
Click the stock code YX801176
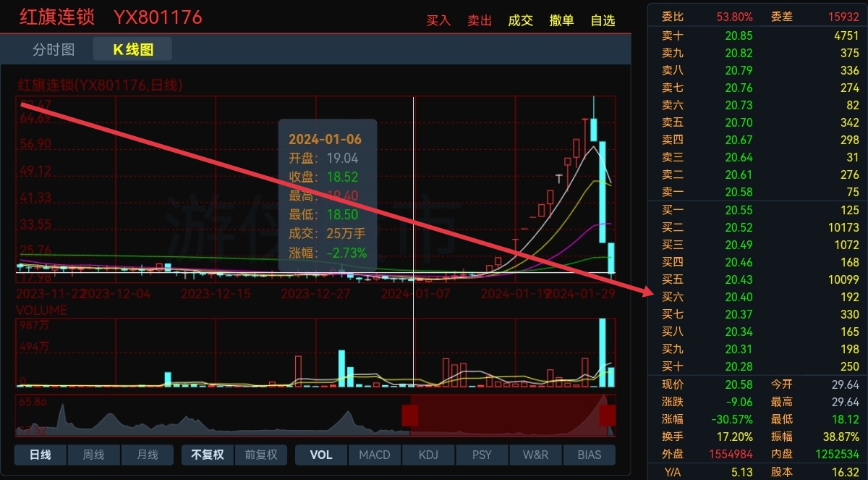coord(158,17)
